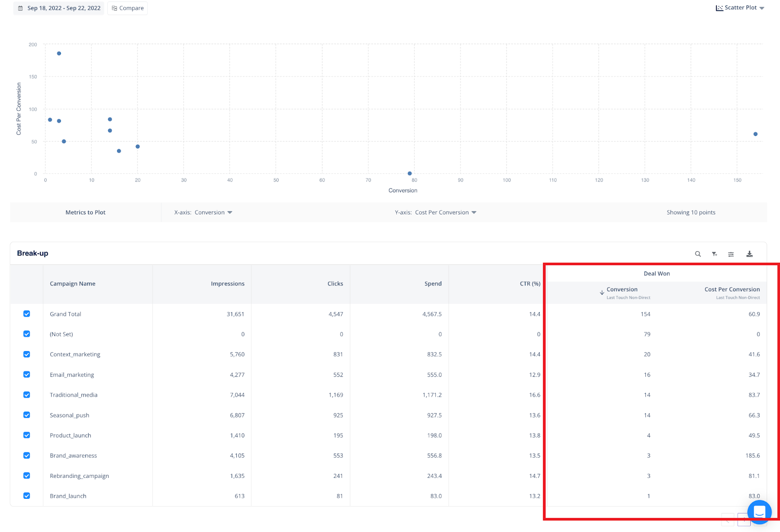Image resolution: width=780 pixels, height=532 pixels.
Task: Sort by Campaign Name column header
Action: pos(73,284)
